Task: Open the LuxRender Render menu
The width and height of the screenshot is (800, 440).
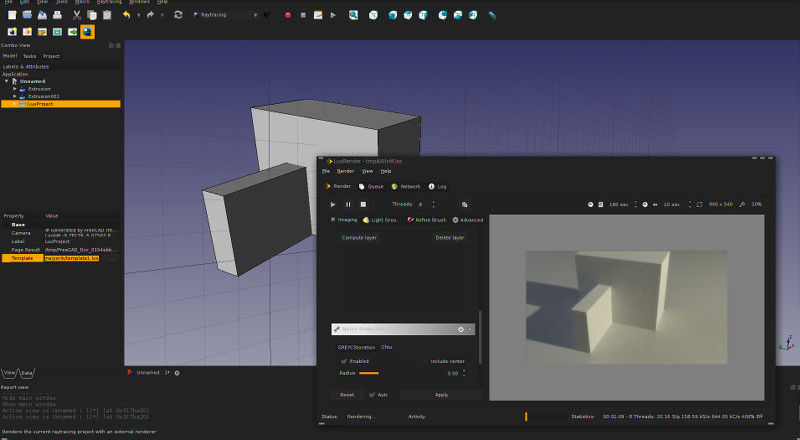Action: pyautogui.click(x=345, y=171)
